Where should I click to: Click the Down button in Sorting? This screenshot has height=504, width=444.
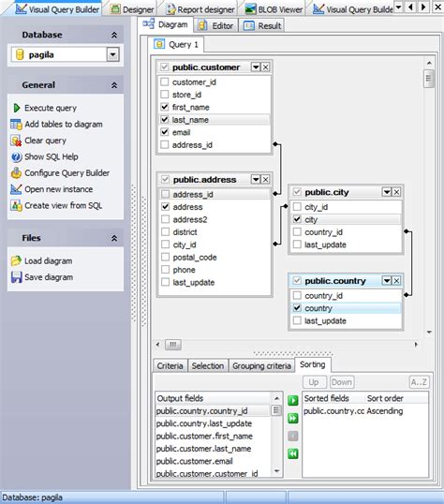pos(342,382)
